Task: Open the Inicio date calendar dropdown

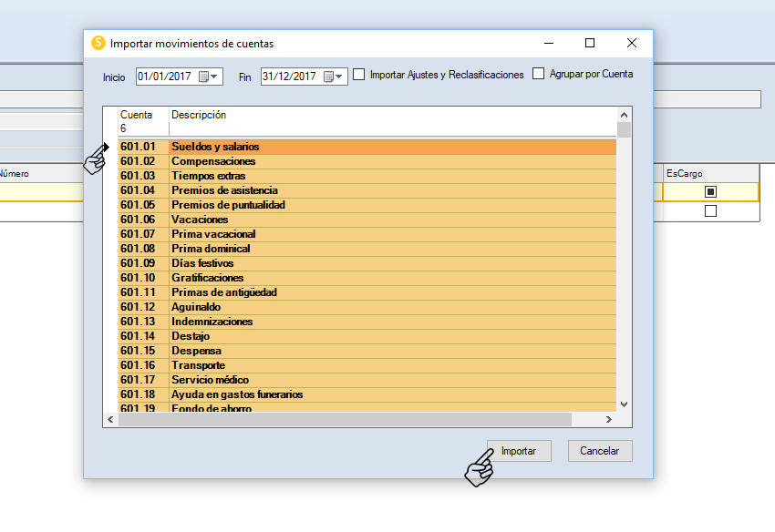Action: pos(209,77)
